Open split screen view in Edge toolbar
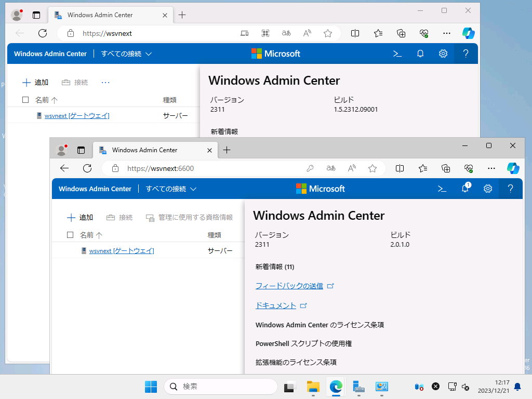532x399 pixels. (400, 168)
